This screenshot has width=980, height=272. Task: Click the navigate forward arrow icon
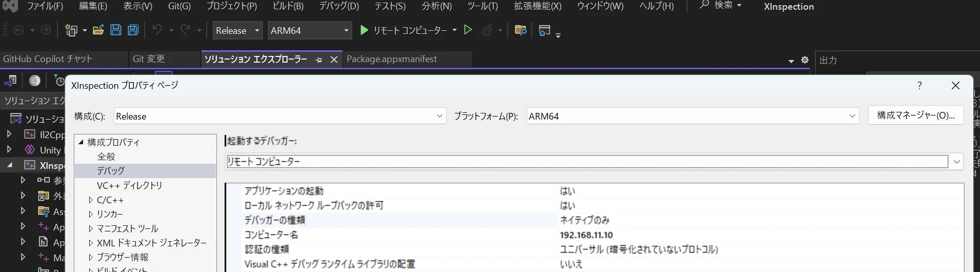point(46,30)
